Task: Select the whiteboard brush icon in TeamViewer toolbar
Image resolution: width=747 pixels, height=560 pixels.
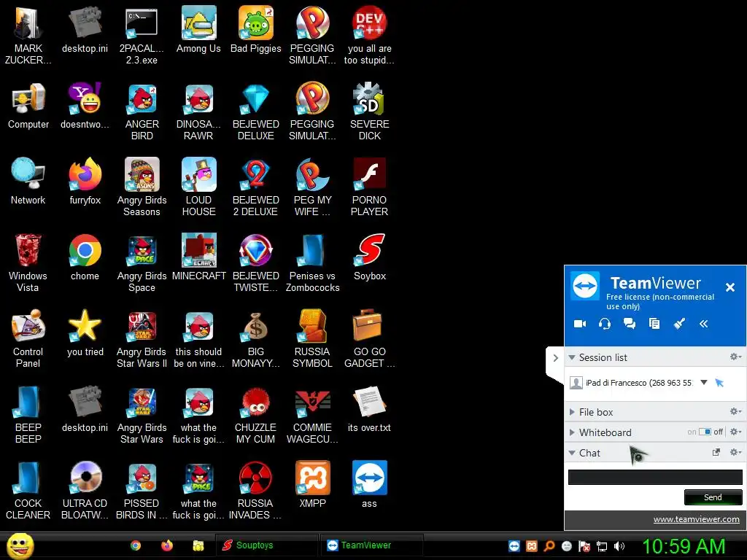Action: 679,324
